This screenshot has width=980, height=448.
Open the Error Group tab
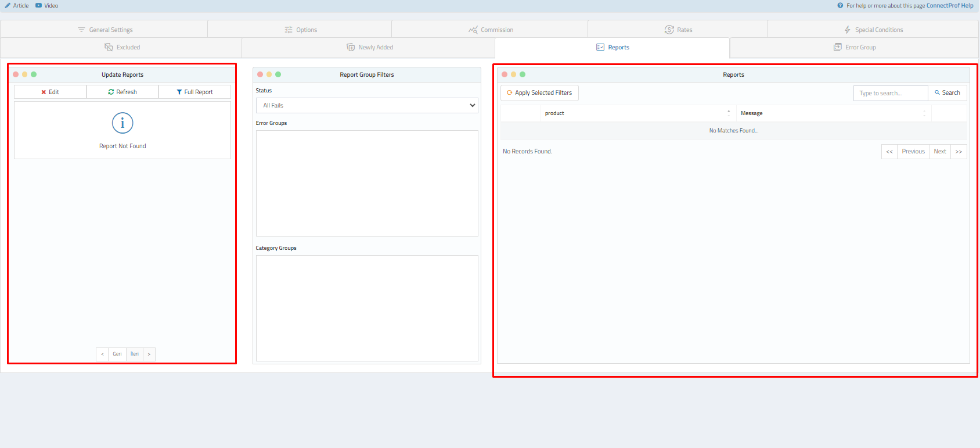(854, 47)
